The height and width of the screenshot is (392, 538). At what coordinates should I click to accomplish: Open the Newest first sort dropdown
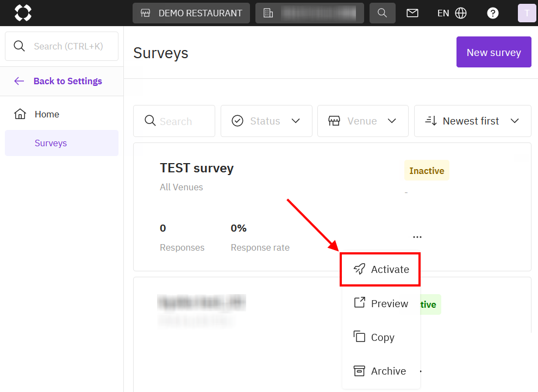(x=472, y=121)
